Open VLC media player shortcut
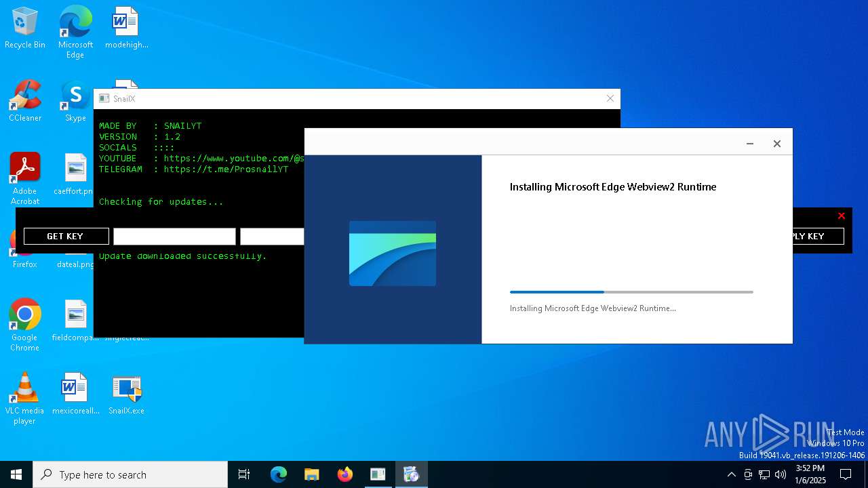The width and height of the screenshot is (868, 488). point(25,398)
